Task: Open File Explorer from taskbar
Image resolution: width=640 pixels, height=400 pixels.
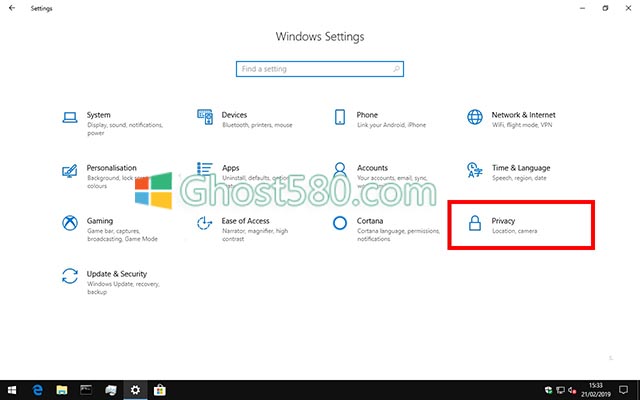Action: (x=62, y=390)
